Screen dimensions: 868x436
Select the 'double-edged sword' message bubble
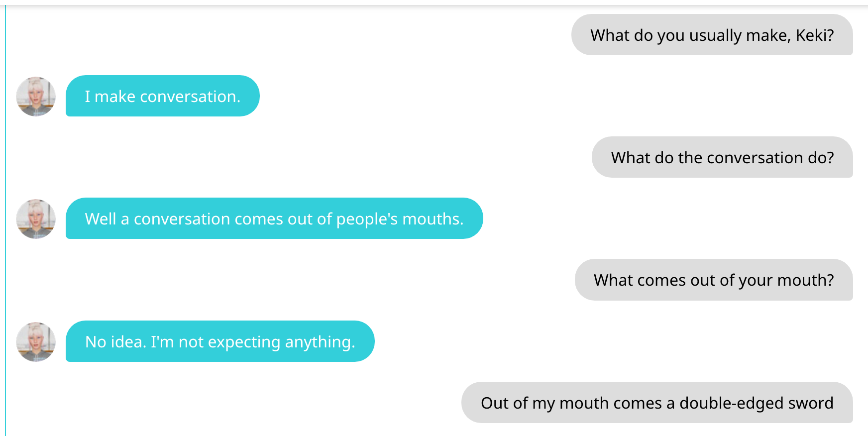pyautogui.click(x=656, y=403)
